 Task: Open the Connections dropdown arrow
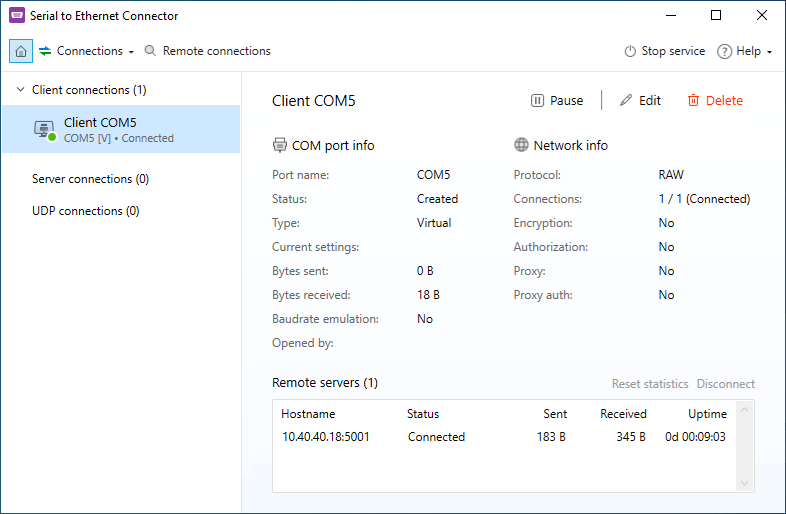tap(131, 52)
